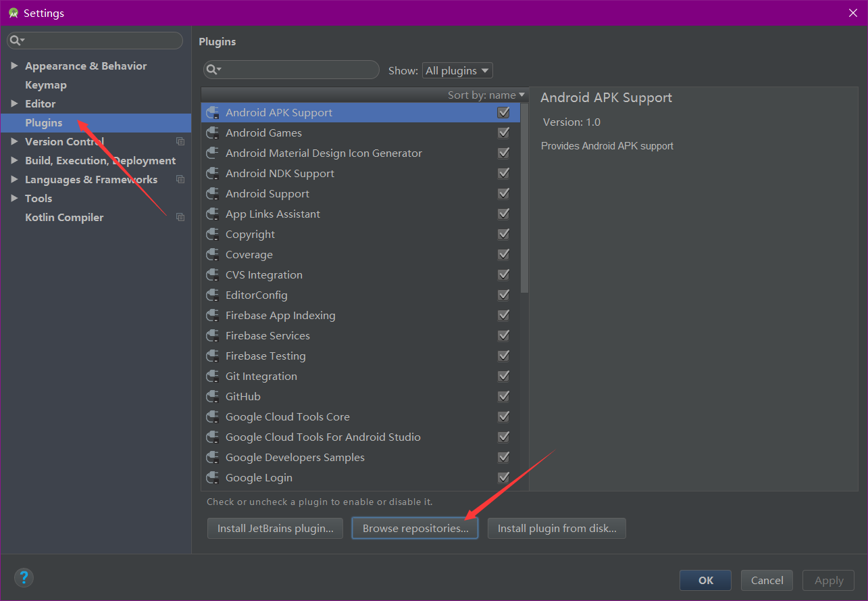Click the Google Cloud Tools Core plugin icon
This screenshot has height=601, width=868.
pos(213,417)
